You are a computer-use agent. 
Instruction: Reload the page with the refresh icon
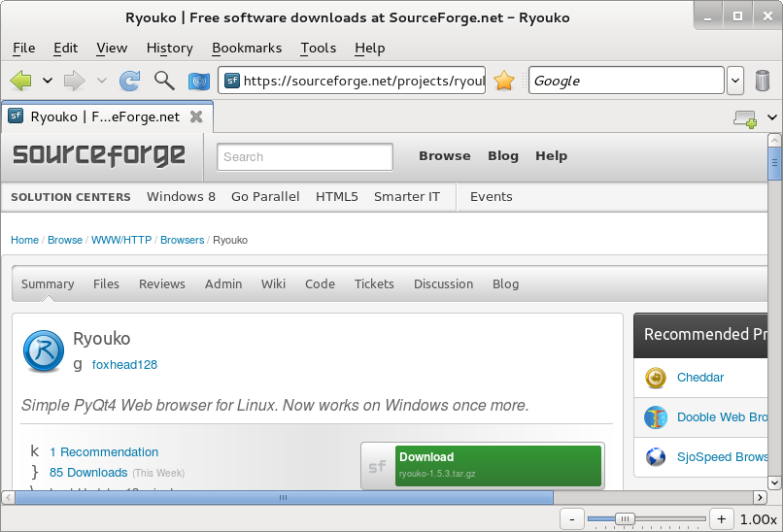click(x=130, y=81)
